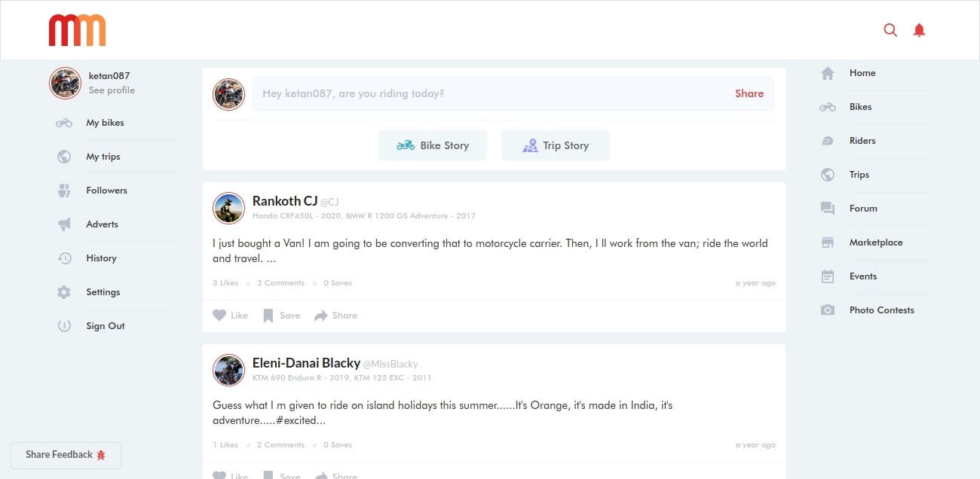This screenshot has width=980, height=479.
Task: Go to Adverts page
Action: click(102, 224)
